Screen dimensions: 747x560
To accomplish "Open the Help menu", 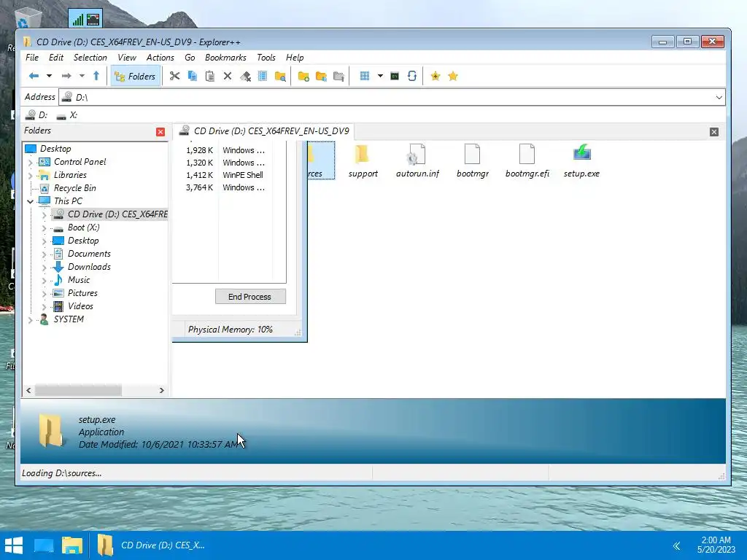I will (295, 57).
